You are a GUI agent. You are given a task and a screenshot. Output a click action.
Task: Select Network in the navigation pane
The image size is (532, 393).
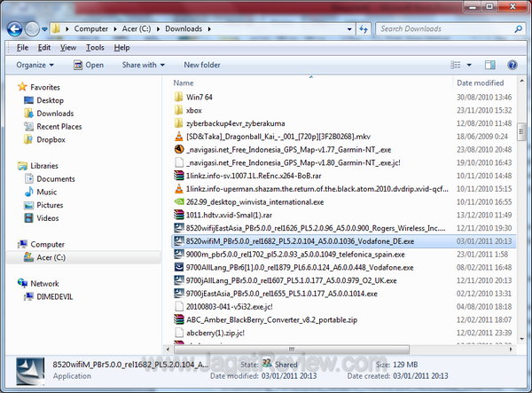[x=44, y=283]
